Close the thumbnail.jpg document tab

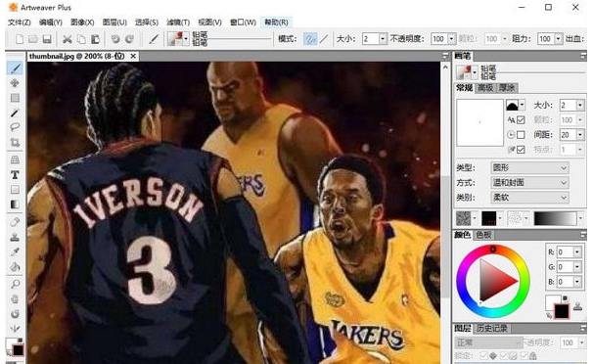point(133,56)
